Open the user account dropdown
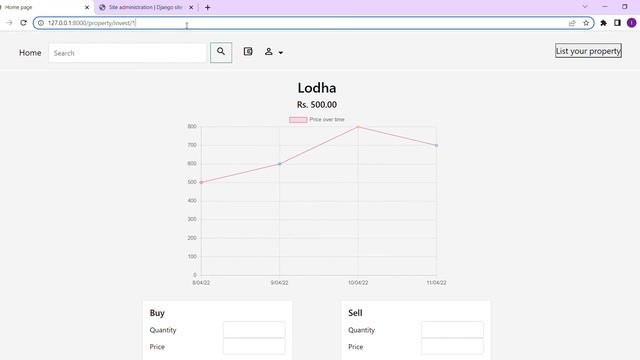 (273, 52)
